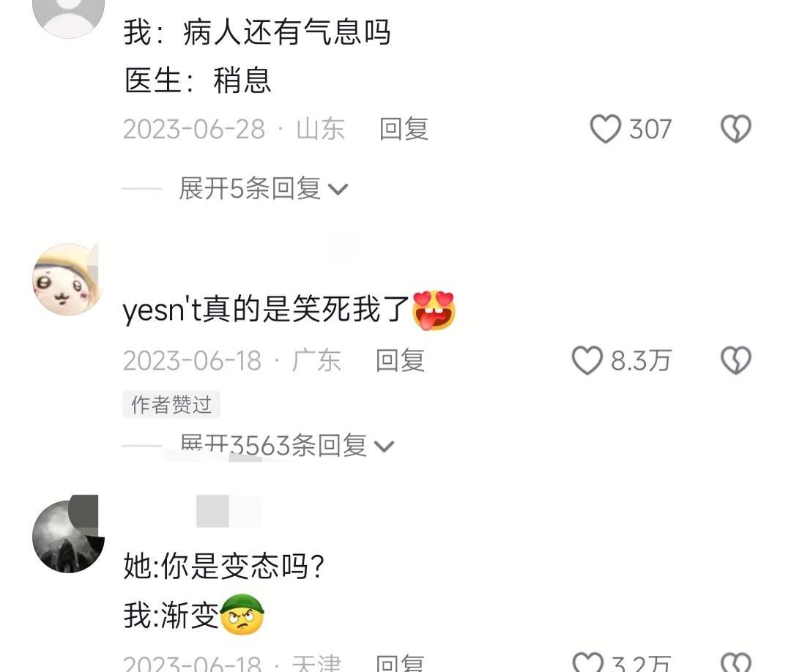Dislike the Shandong comment via broken heart

click(736, 129)
